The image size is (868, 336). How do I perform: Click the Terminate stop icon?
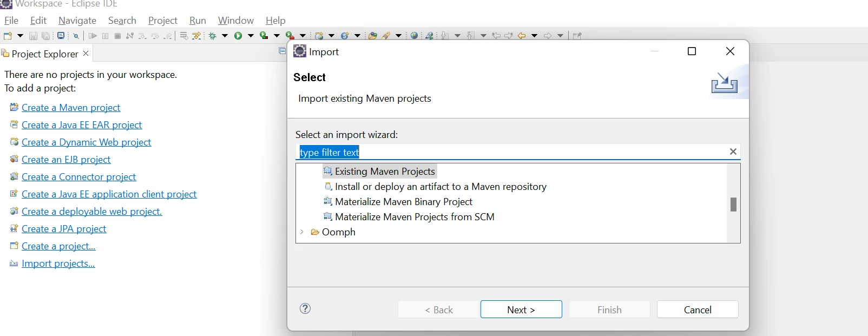click(x=117, y=36)
